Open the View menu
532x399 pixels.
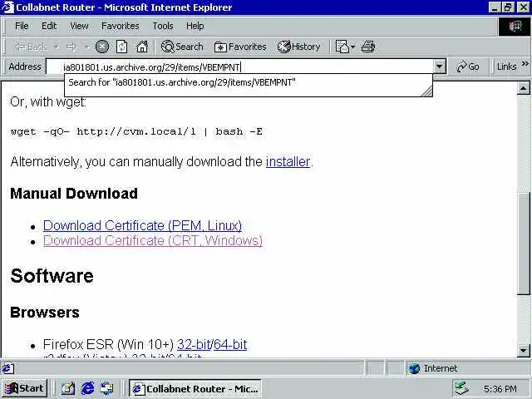[x=79, y=26]
